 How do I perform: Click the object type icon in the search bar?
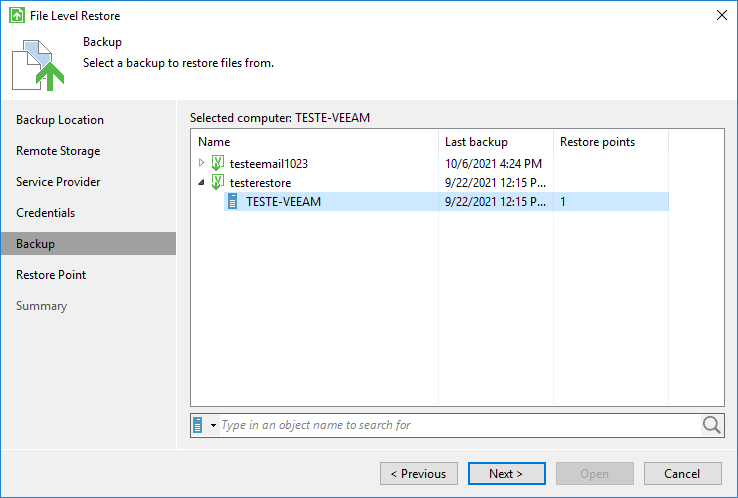click(x=198, y=425)
